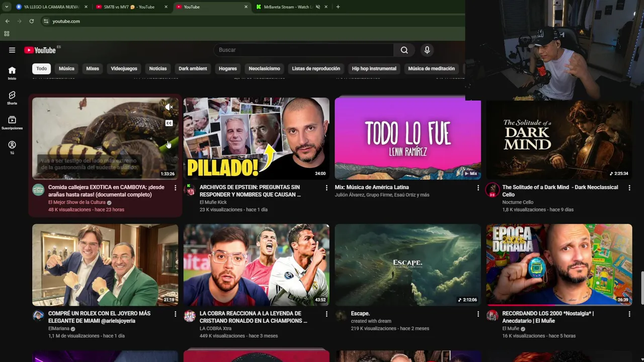
Task: Open options menu for Archivos de Epstein video
Action: pos(327,188)
